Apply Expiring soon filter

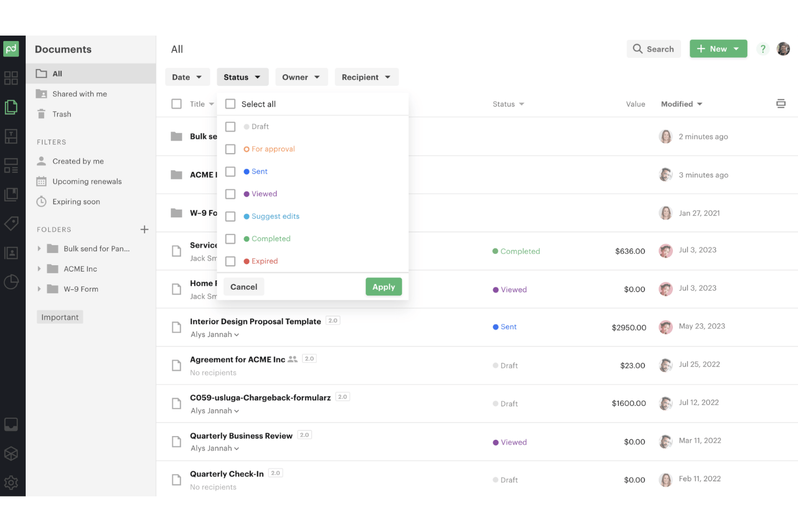[x=76, y=202]
